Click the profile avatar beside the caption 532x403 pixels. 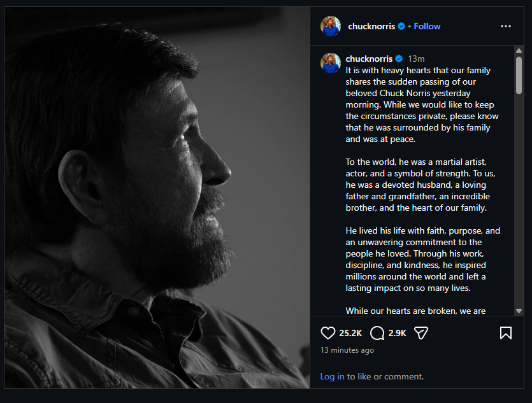331,62
